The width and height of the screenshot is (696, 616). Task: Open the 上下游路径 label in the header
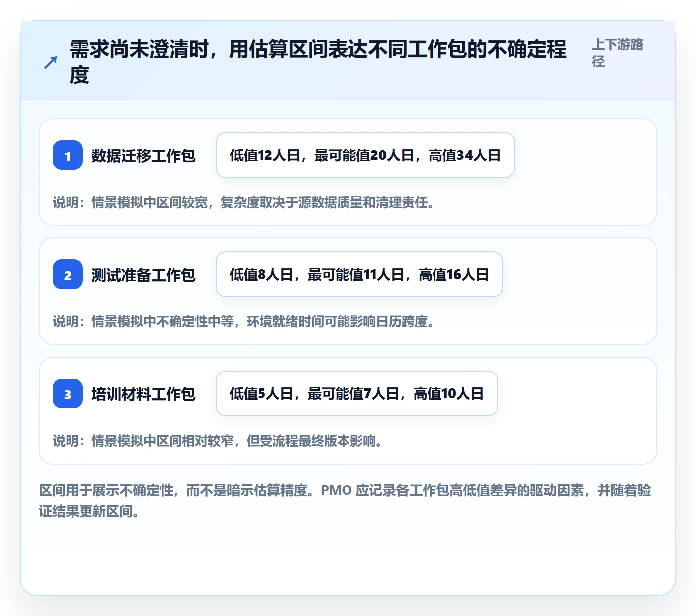pyautogui.click(x=617, y=53)
